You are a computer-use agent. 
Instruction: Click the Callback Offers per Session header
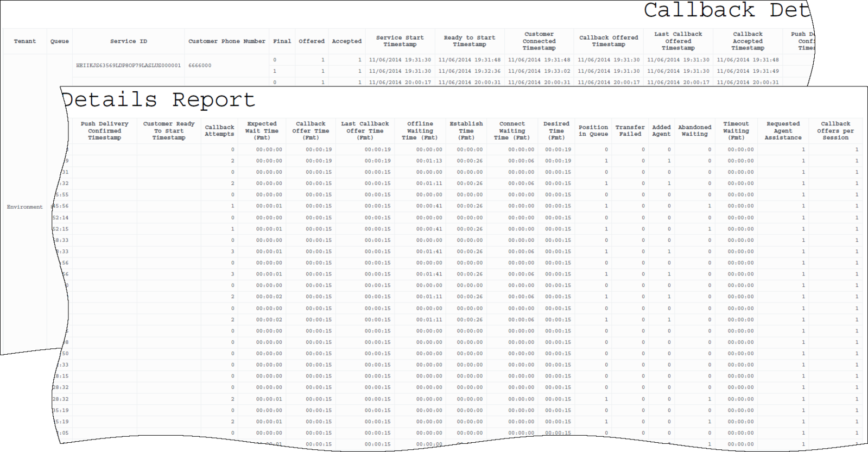(835, 131)
